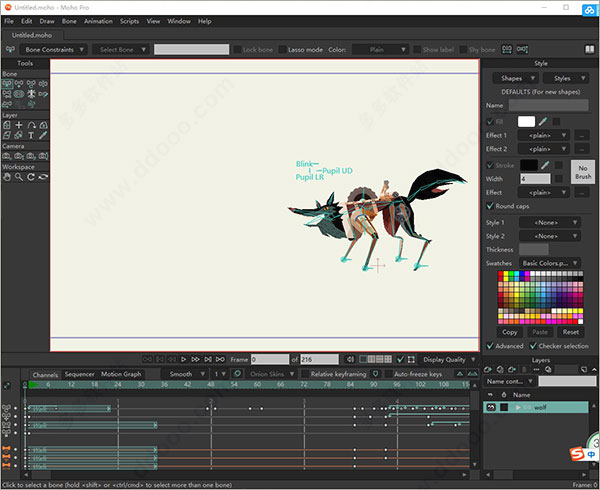Image resolution: width=600 pixels, height=490 pixels.
Task: Toggle the Show label checkbox
Action: 417,49
